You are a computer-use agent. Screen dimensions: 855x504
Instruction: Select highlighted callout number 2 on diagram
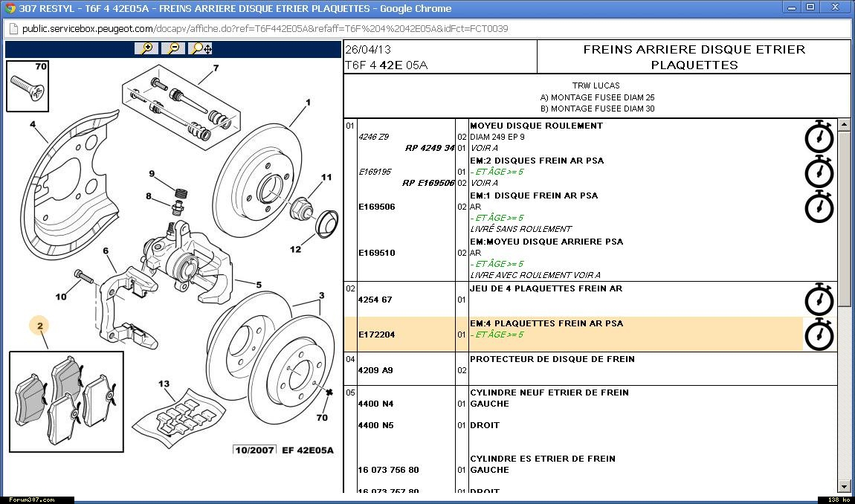(x=40, y=326)
